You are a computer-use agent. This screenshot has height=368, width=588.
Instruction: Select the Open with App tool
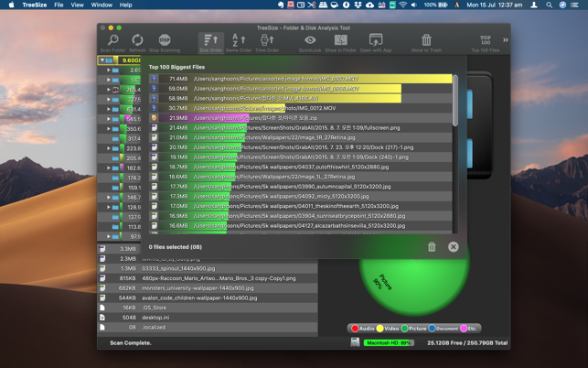point(376,39)
